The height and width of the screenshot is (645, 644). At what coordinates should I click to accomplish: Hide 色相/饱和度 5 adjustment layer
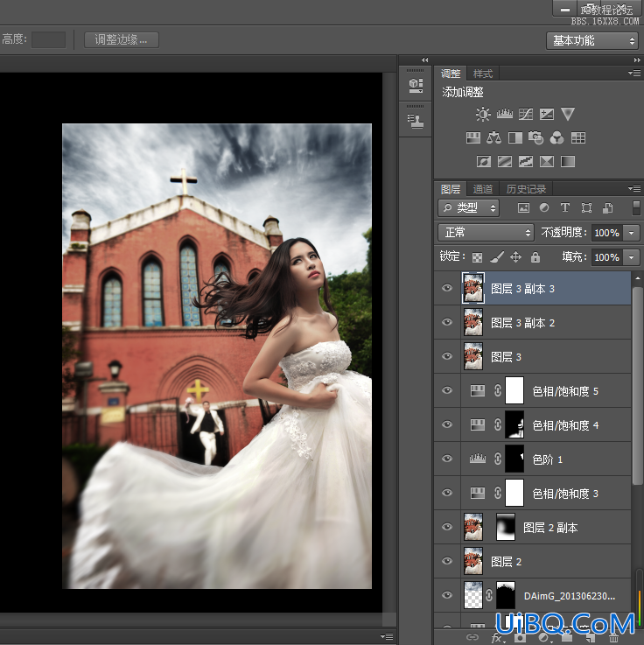pos(447,390)
